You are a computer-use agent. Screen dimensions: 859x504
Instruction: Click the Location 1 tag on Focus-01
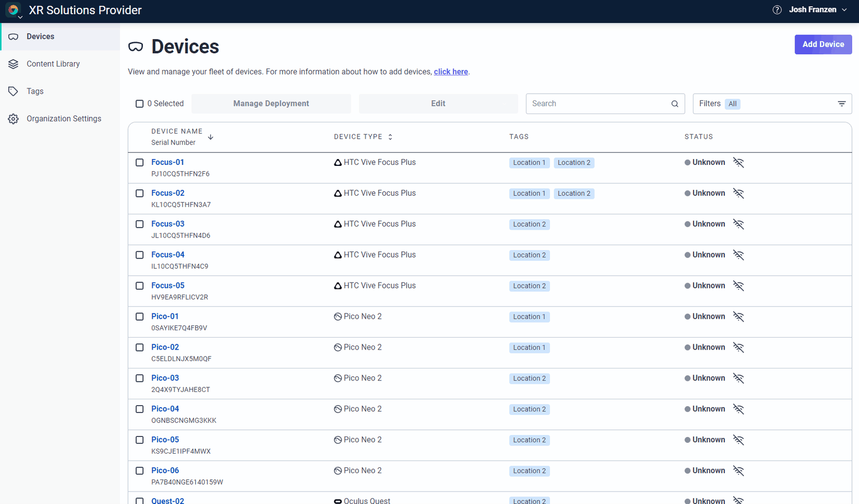529,163
